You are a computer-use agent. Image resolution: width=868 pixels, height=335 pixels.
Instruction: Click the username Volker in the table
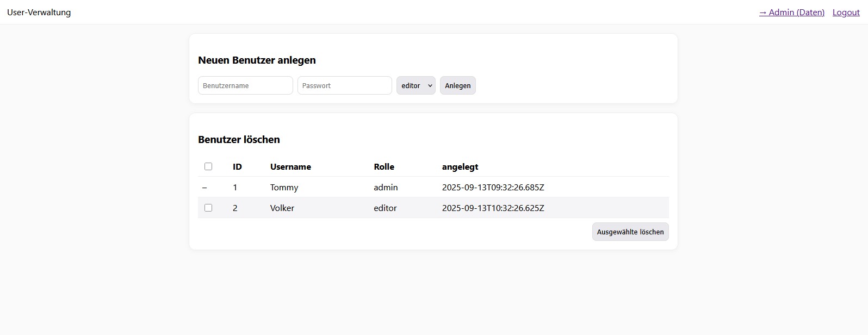point(282,208)
